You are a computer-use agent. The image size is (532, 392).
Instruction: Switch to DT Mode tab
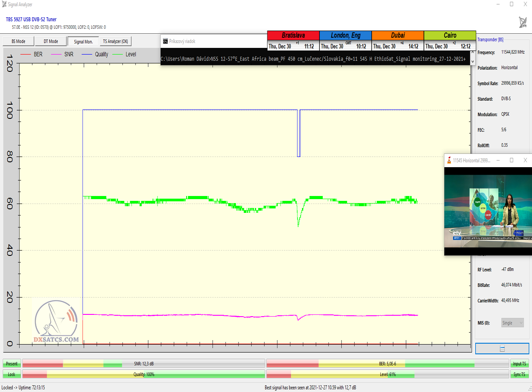[x=51, y=41]
